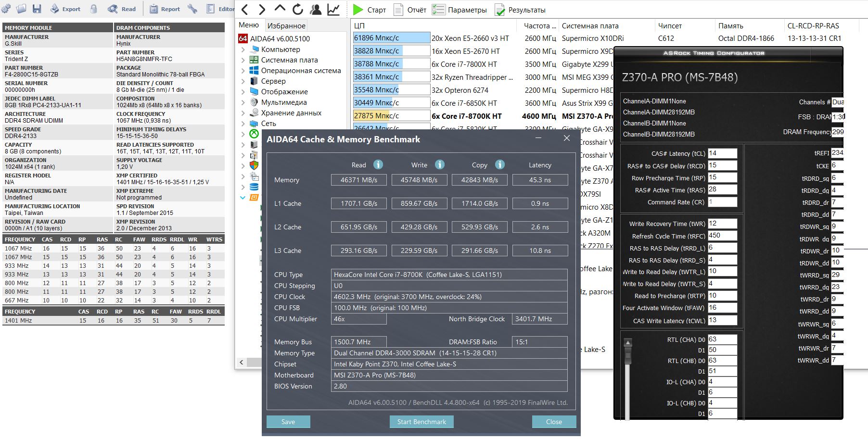Open the Editor from Thaiphoon toolbar
The height and width of the screenshot is (439, 868).
[x=220, y=9]
